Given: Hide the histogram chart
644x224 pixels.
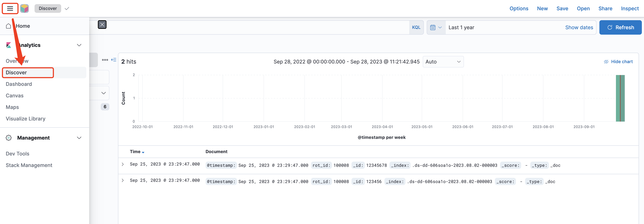Looking at the screenshot, I should (x=618, y=62).
